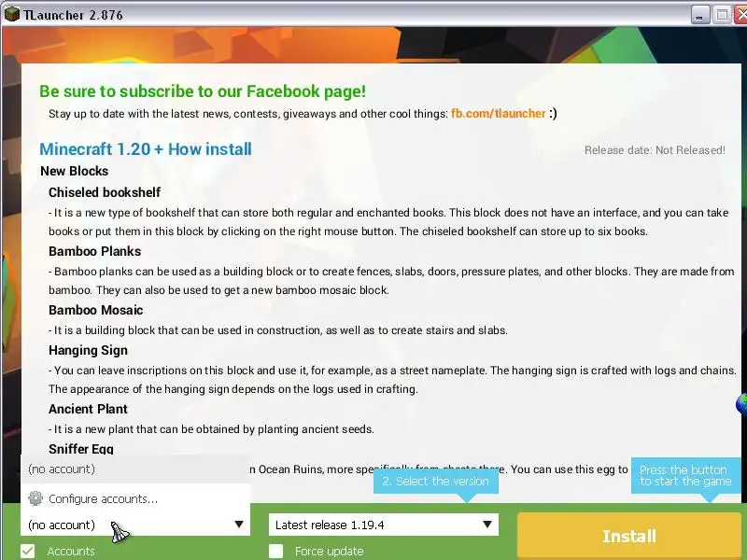Image resolution: width=747 pixels, height=560 pixels.
Task: Click the Chiseled bookshelf heading
Action: (105, 192)
